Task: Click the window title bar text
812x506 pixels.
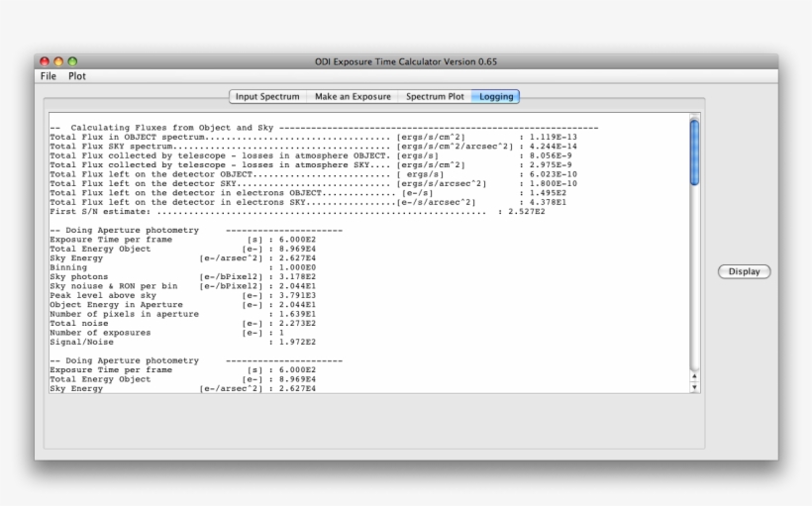Action: coord(406,61)
